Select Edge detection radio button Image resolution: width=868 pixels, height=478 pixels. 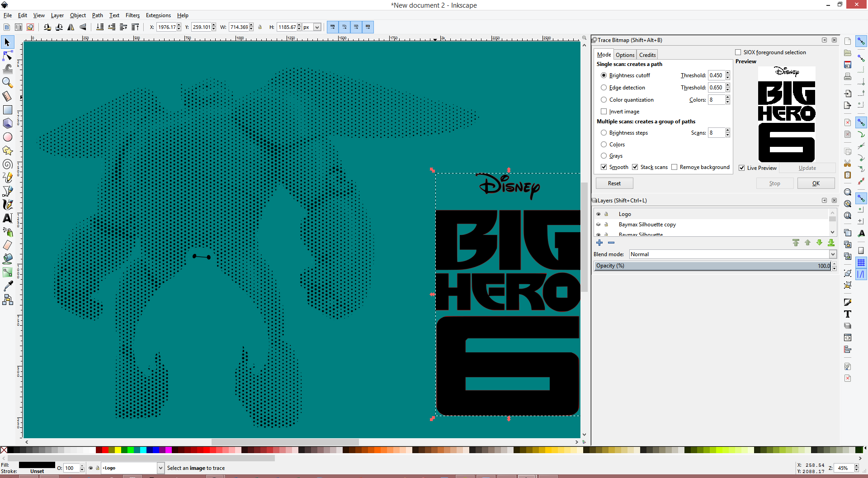[x=604, y=88]
